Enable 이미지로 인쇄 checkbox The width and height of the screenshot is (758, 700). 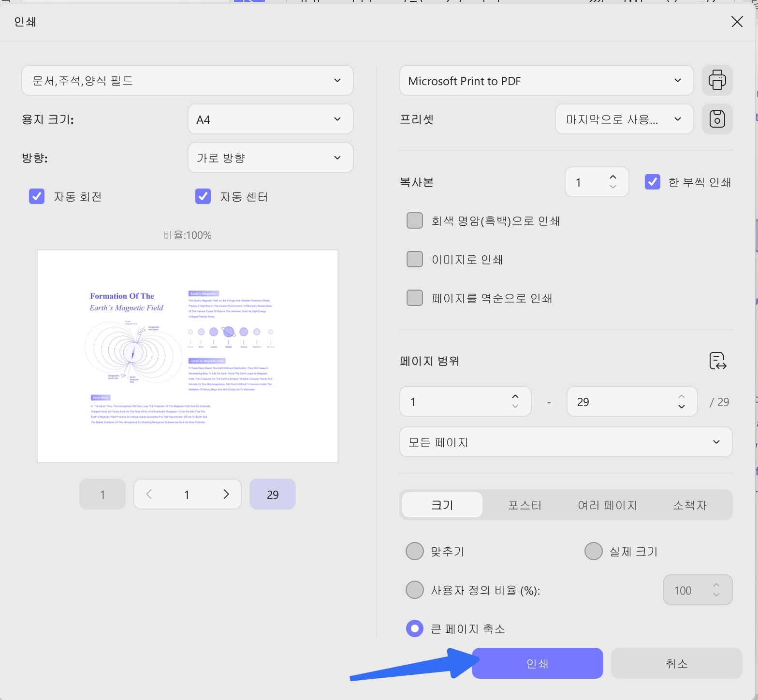(415, 259)
